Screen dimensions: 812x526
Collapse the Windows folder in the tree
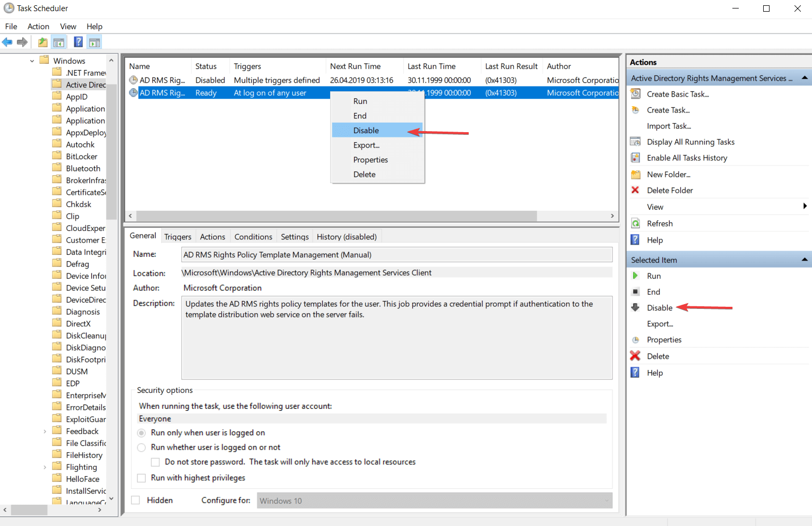pos(31,61)
